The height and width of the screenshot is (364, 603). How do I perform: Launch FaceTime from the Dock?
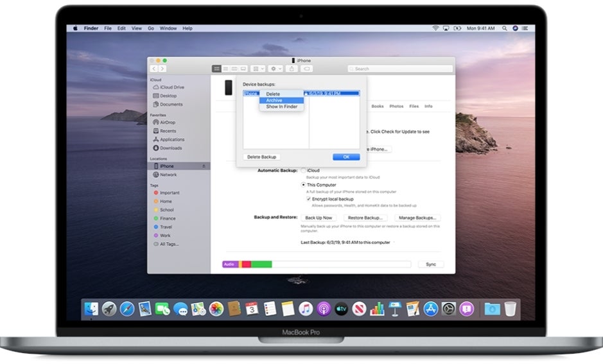[162, 309]
